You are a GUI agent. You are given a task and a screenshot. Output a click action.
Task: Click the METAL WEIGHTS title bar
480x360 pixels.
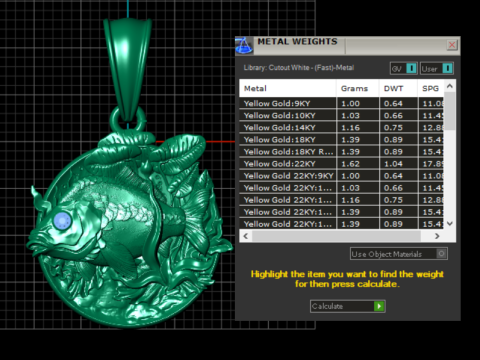click(347, 46)
